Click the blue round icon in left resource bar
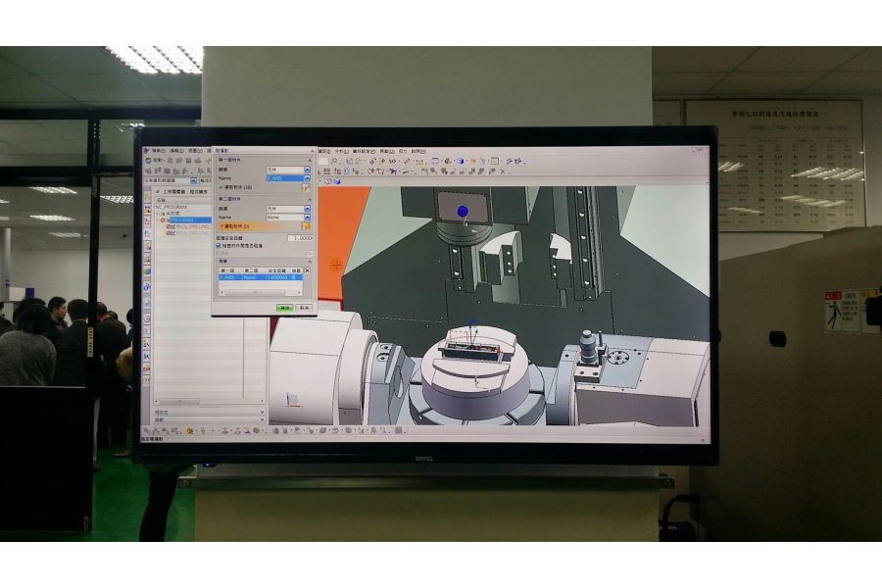The width and height of the screenshot is (882, 588). coord(147,287)
